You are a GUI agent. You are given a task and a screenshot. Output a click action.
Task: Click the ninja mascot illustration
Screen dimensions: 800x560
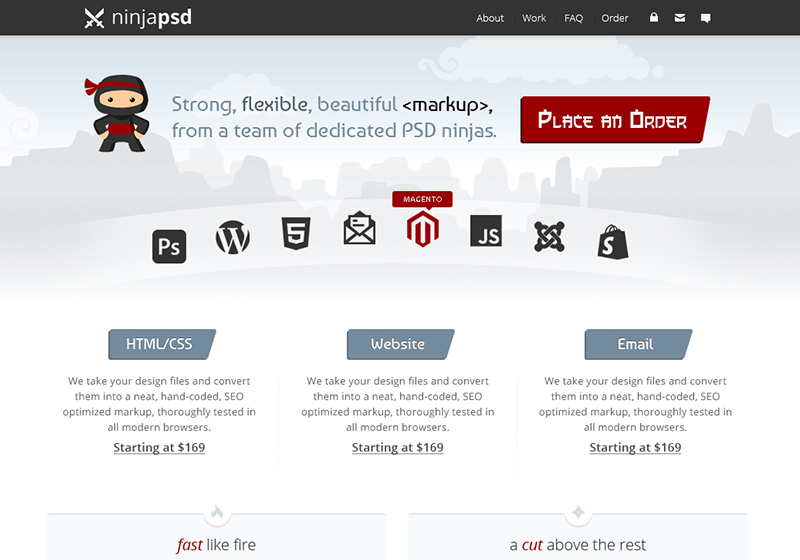point(119,113)
